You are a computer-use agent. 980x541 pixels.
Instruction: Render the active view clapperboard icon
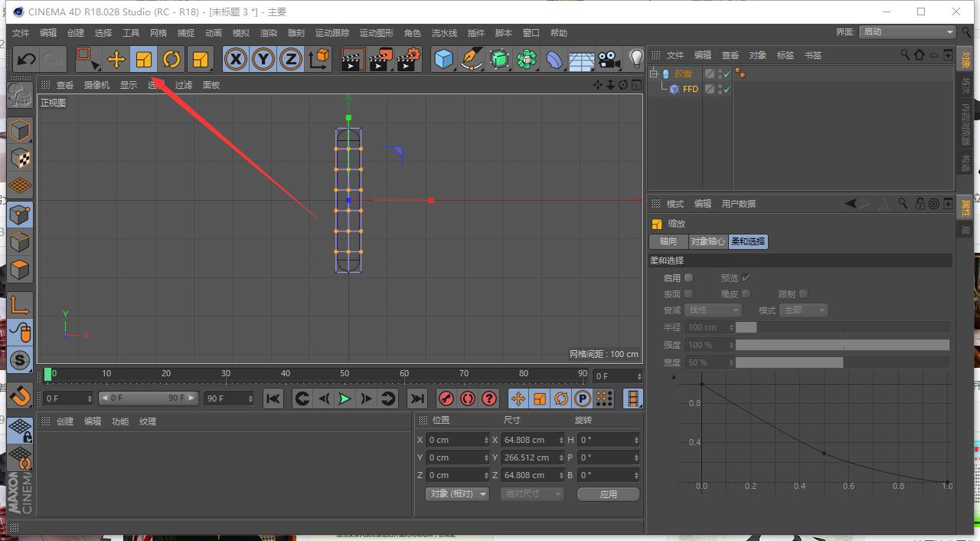[x=352, y=59]
